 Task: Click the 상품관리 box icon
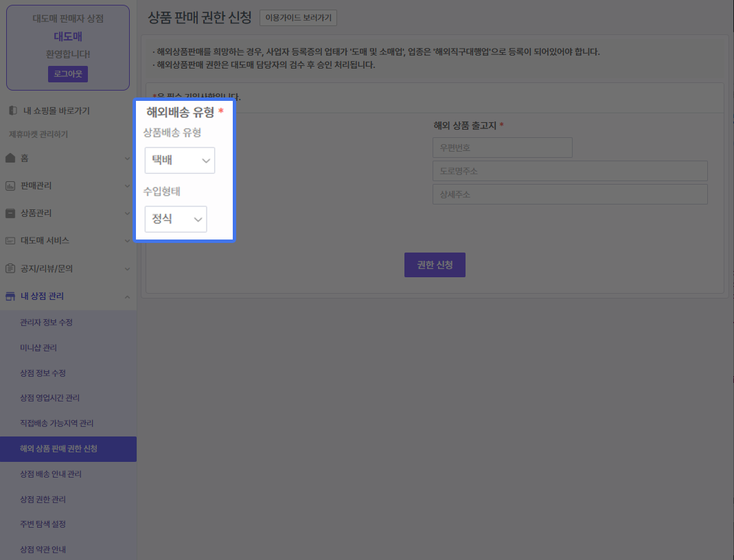pyautogui.click(x=10, y=213)
